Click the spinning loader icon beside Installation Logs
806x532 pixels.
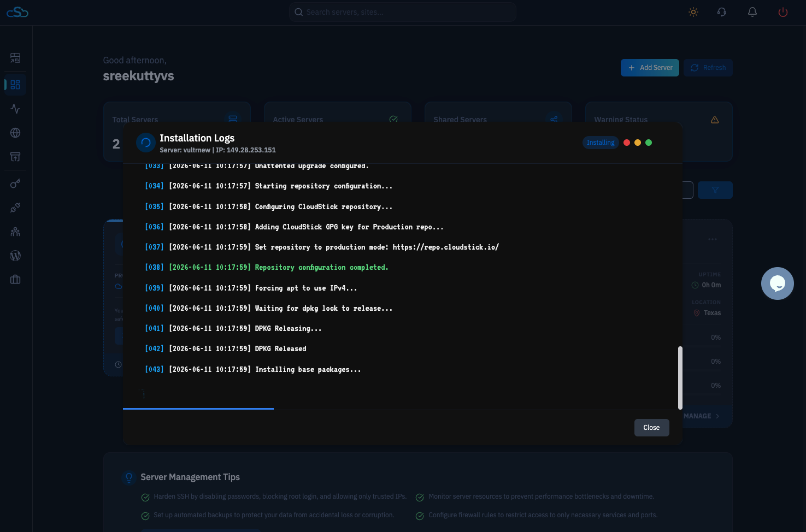click(146, 143)
